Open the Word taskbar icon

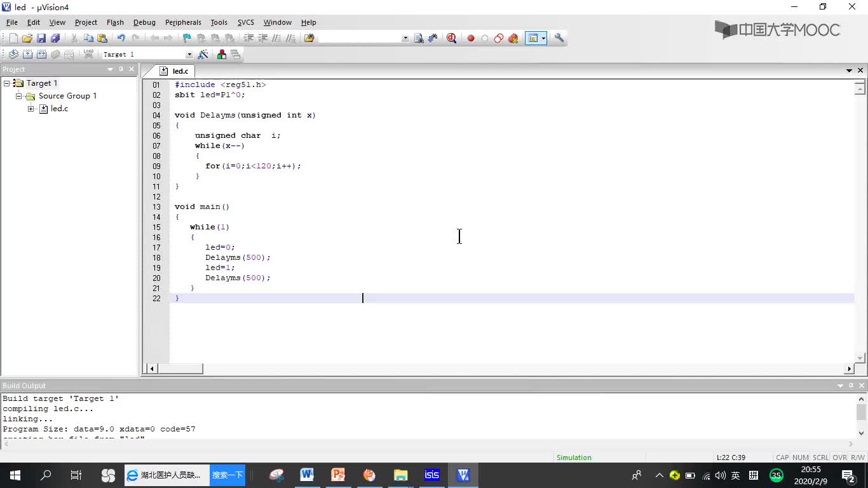coord(307,475)
